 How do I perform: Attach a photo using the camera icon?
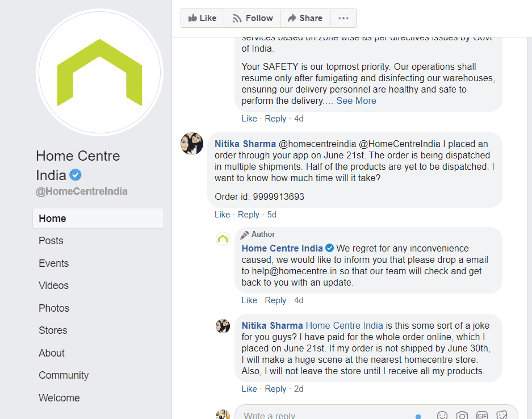[462, 415]
